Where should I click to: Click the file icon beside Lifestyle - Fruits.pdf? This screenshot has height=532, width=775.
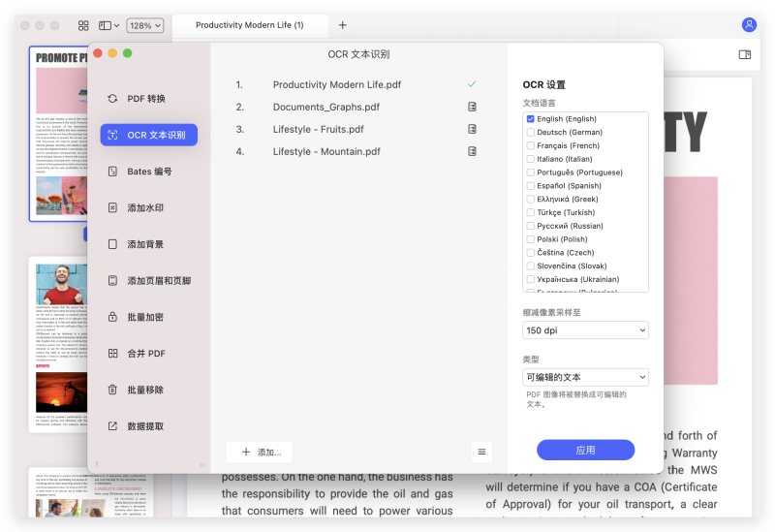[473, 129]
